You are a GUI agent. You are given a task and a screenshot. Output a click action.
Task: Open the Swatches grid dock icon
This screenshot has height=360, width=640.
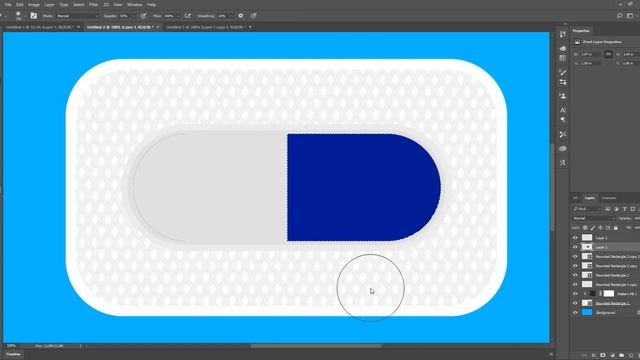(563, 58)
